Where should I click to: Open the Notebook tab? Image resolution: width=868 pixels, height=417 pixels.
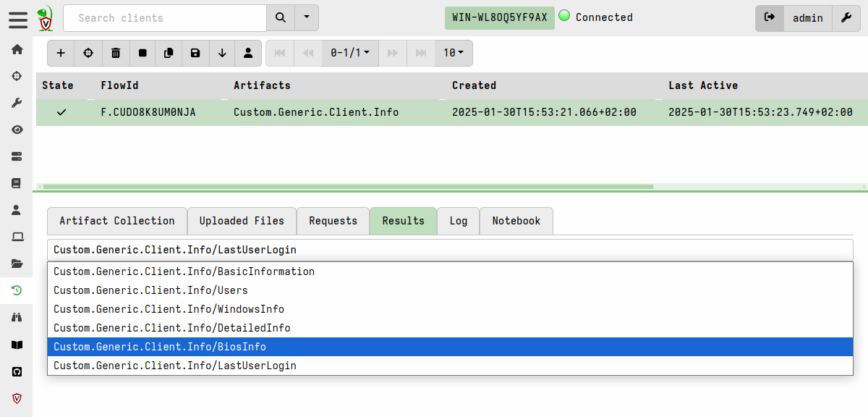click(516, 221)
